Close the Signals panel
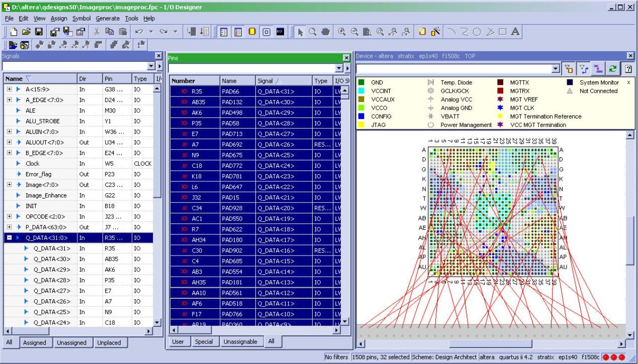 tap(159, 56)
